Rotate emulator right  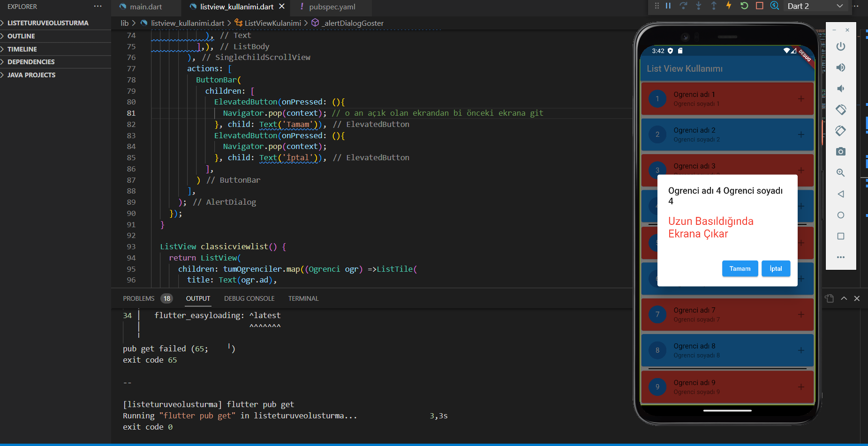pyautogui.click(x=841, y=131)
